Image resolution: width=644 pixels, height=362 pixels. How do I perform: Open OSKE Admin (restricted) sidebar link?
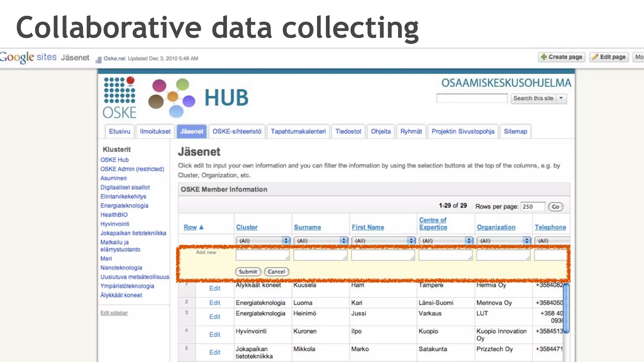click(132, 169)
